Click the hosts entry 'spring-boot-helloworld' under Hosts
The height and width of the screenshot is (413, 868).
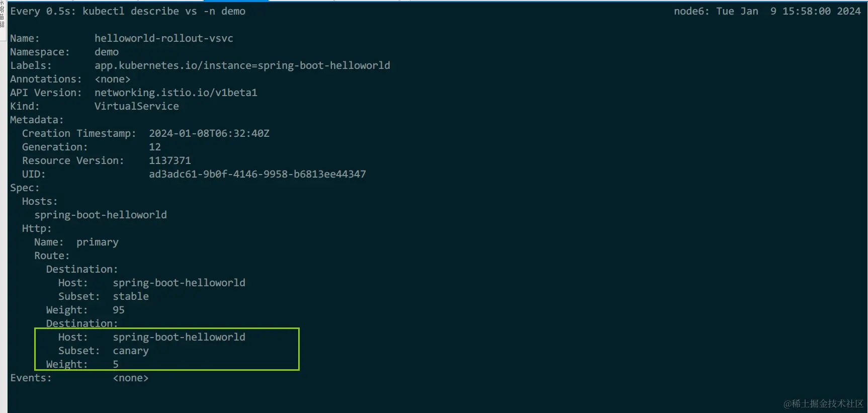tap(101, 215)
